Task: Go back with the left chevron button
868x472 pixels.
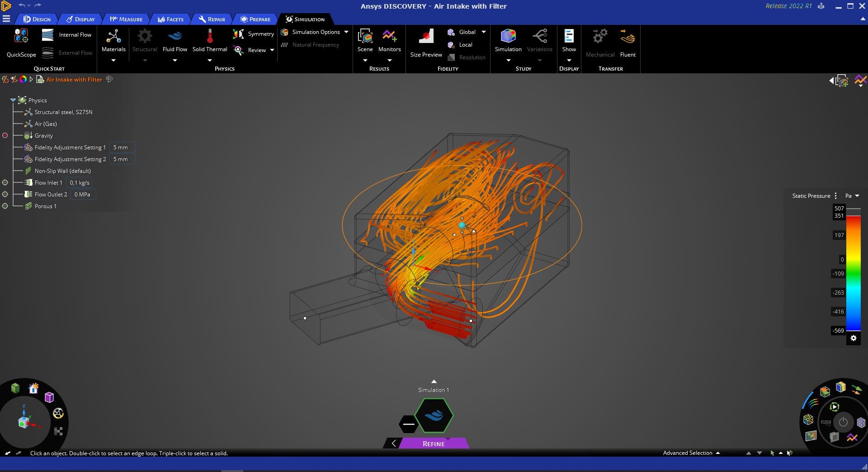Action: [394, 443]
